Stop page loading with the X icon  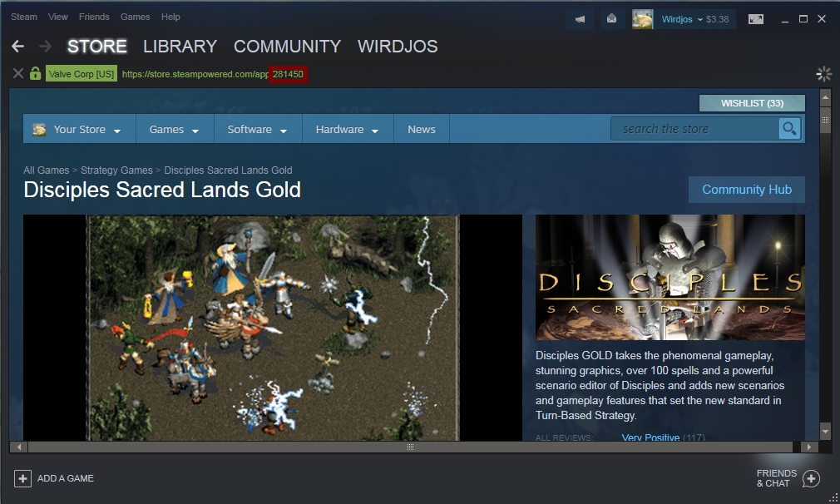point(18,73)
